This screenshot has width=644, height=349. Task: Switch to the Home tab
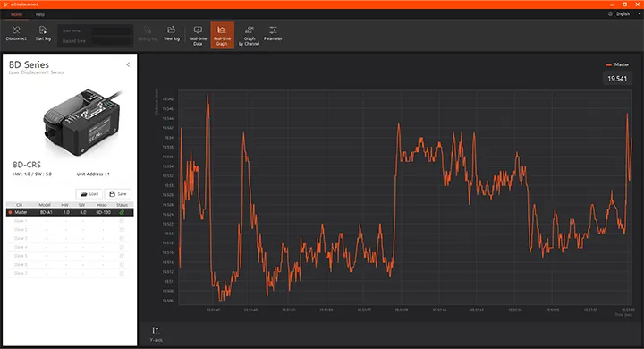tap(16, 14)
